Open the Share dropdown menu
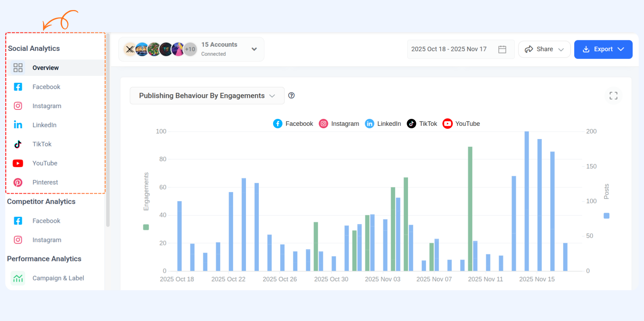The image size is (644, 321). [x=544, y=49]
